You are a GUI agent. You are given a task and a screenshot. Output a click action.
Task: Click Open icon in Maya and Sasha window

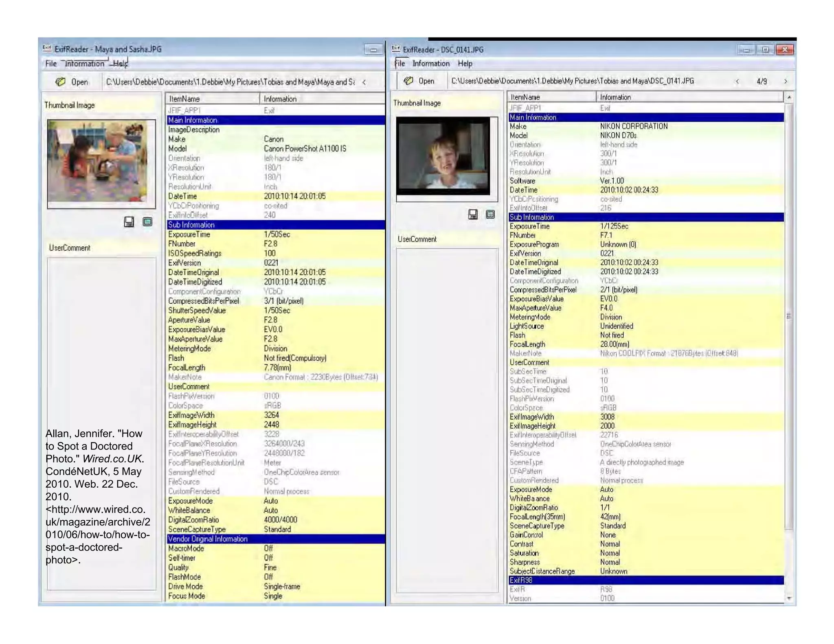(x=61, y=82)
